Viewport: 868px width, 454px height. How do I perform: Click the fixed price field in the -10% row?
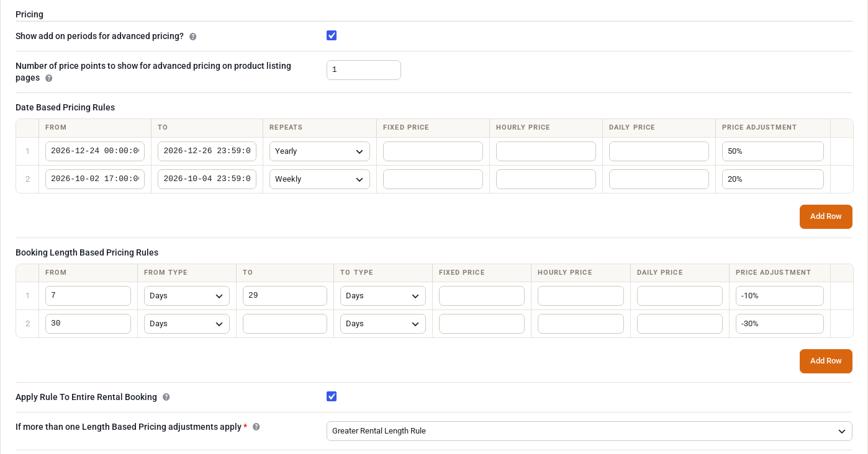pyautogui.click(x=482, y=296)
